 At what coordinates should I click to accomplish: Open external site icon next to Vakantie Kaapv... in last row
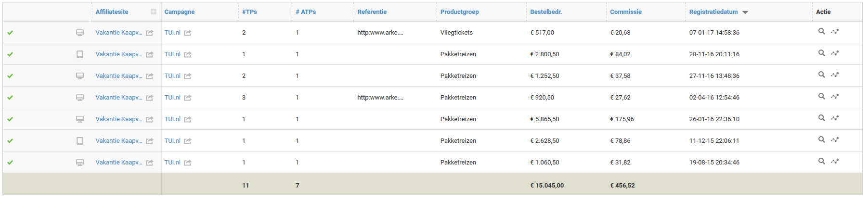[x=149, y=163]
